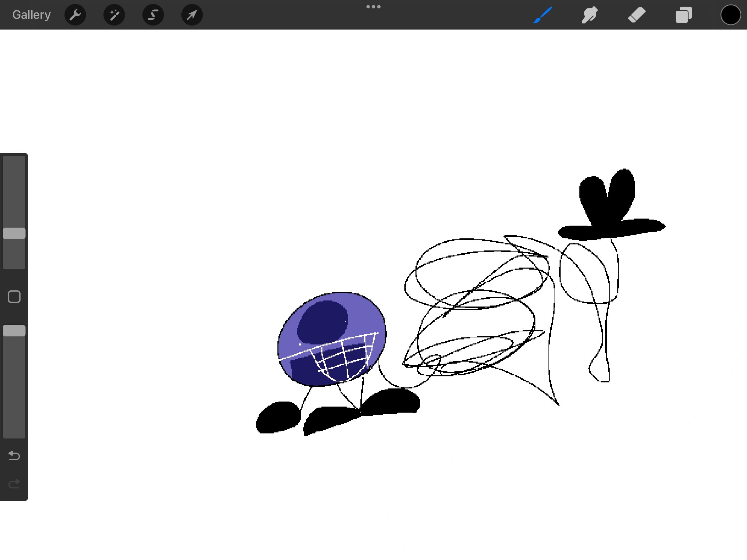
Task: Open the Adjustments magic wand menu
Action: click(114, 15)
